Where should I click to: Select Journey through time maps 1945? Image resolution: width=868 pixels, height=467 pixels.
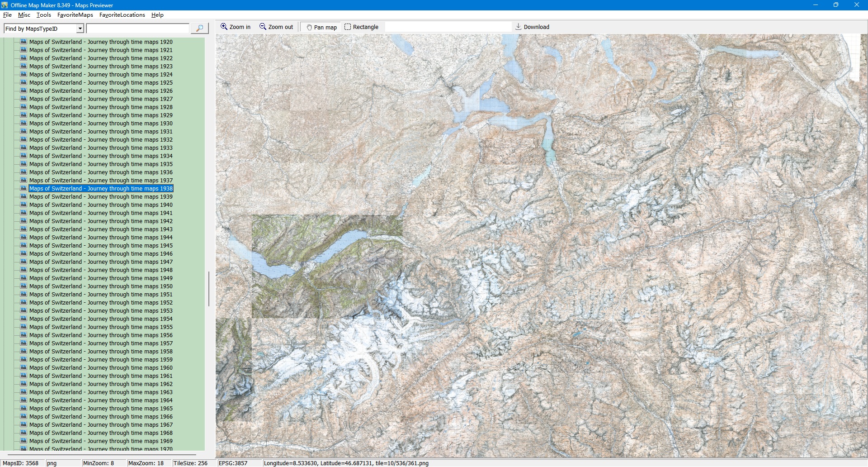101,246
